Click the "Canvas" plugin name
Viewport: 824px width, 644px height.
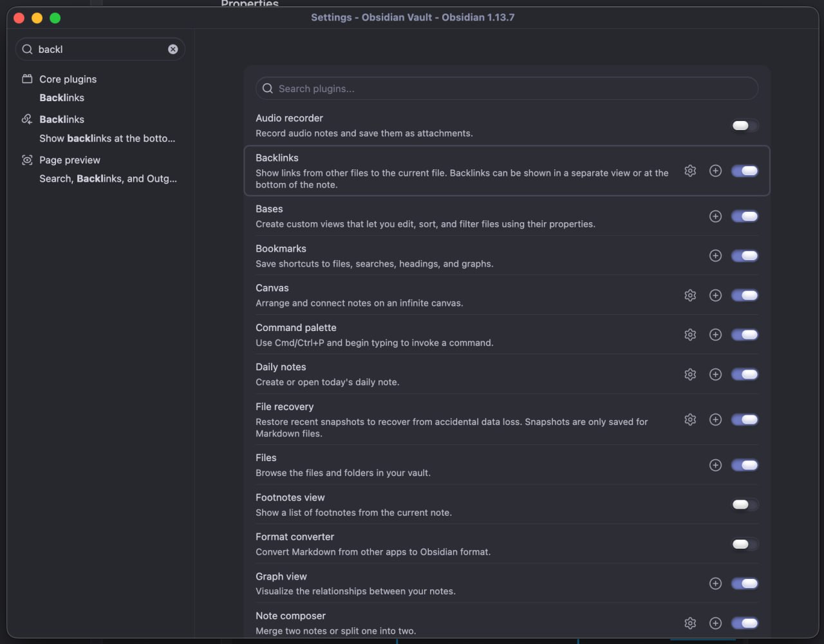pyautogui.click(x=272, y=288)
